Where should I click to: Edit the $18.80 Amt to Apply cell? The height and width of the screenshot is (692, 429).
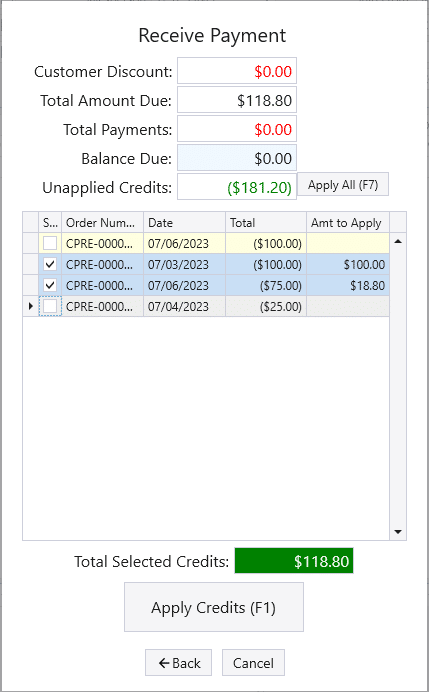[x=348, y=286]
